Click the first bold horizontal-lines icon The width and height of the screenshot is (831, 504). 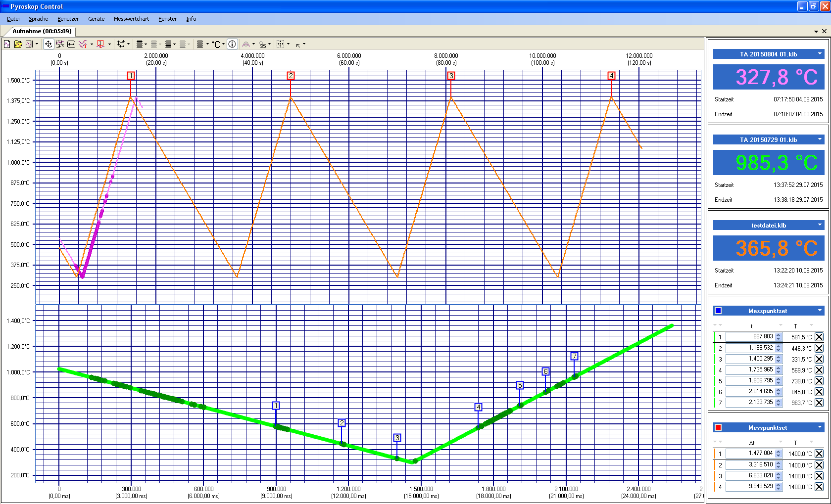coord(140,44)
